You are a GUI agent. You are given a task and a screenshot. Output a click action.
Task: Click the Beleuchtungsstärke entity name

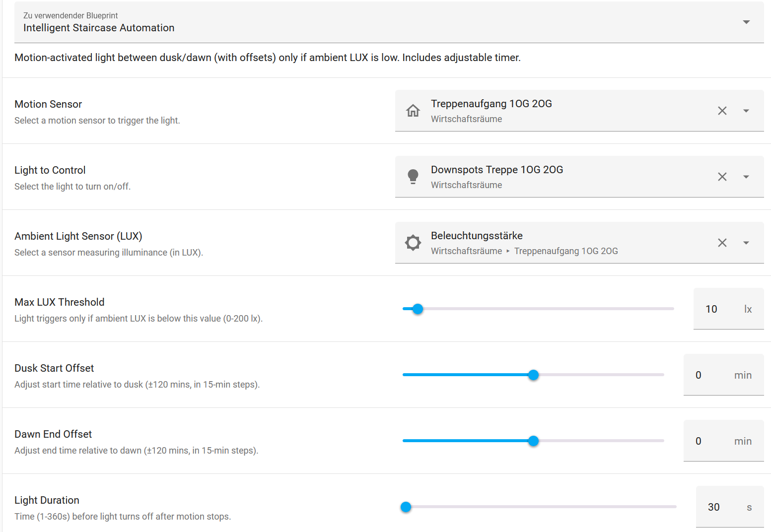(x=477, y=236)
